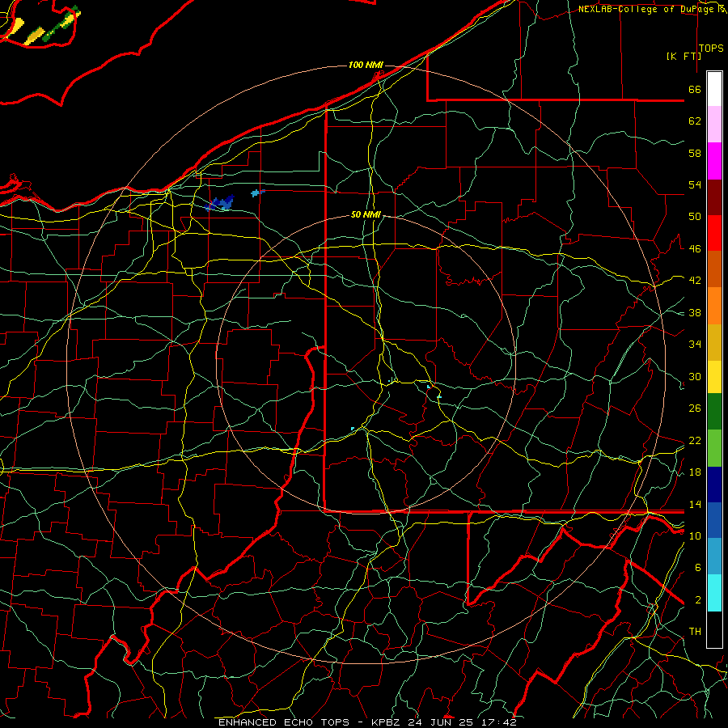Click the legend value "30"

[695, 376]
